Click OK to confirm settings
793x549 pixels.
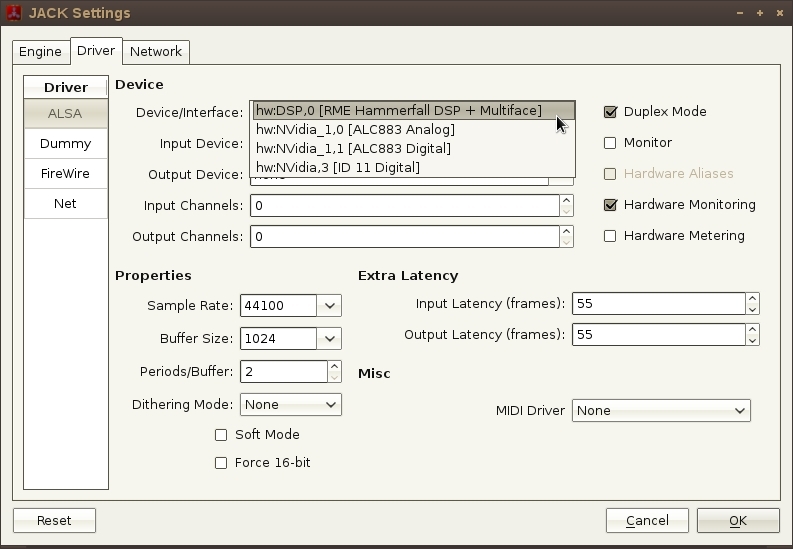coord(737,521)
